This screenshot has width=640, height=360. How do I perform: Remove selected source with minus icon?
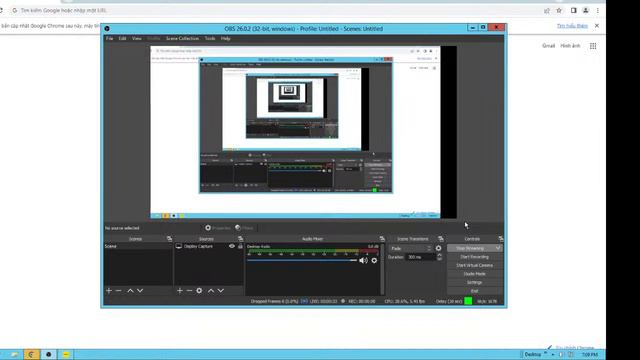coord(189,291)
